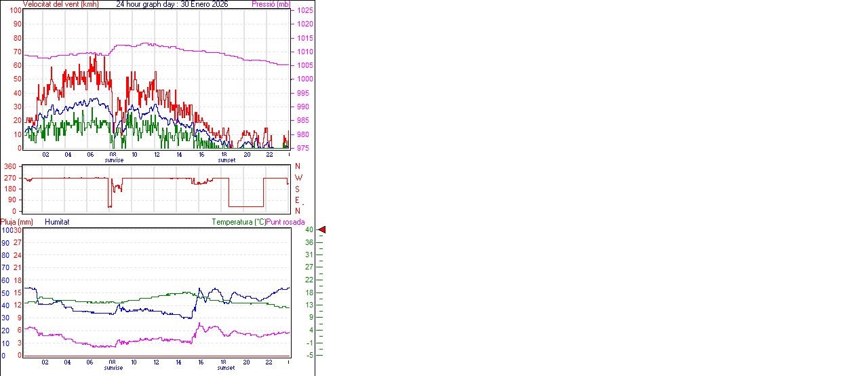The height and width of the screenshot is (376, 868).
Task: Click the sunset marker under the bottom graph
Action: click(226, 368)
